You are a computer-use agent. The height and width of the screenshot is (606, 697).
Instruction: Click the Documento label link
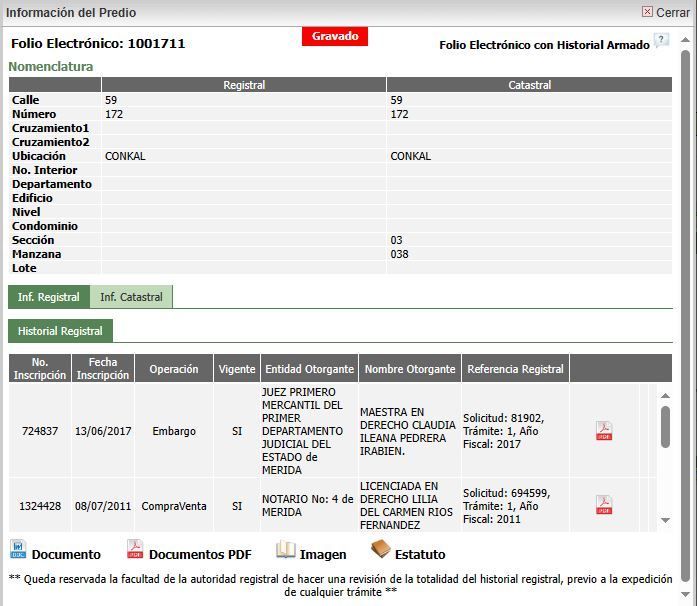66,554
